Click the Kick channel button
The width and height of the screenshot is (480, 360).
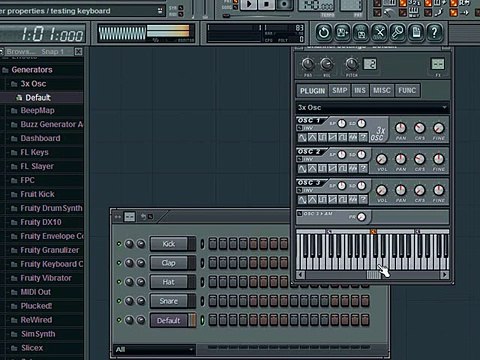(169, 244)
